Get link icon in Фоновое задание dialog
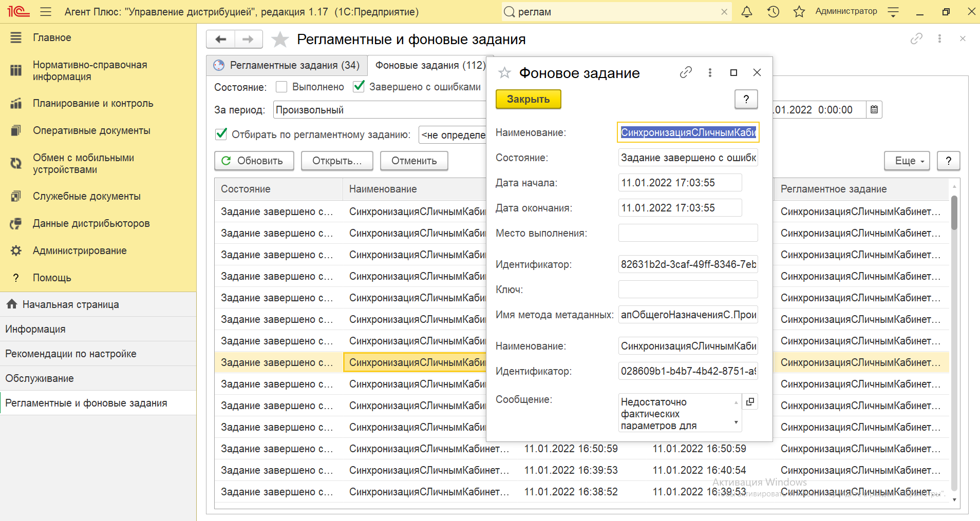 (x=686, y=72)
